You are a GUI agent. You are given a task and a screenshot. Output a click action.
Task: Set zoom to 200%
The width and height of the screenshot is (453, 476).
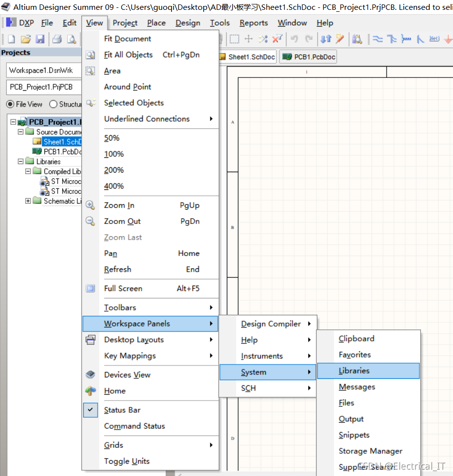pyautogui.click(x=151, y=170)
